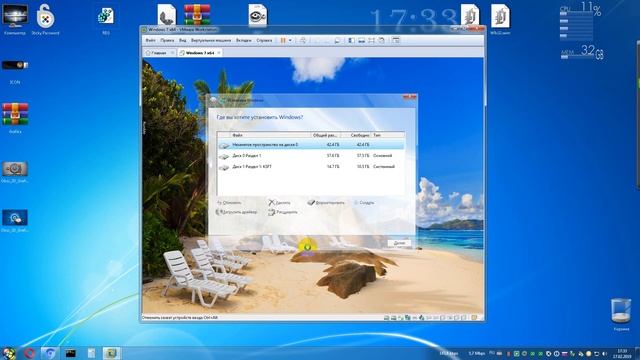Viewport: 640px width, 360px height.
Task: Click the send Ctrl+Alt+Del toolbar icon
Action: (x=303, y=40)
